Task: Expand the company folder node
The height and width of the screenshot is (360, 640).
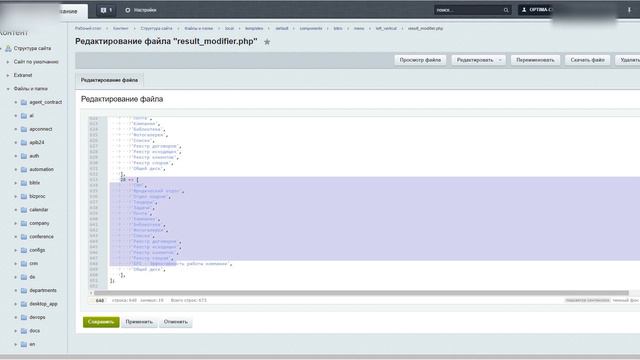Action: [x=16, y=223]
